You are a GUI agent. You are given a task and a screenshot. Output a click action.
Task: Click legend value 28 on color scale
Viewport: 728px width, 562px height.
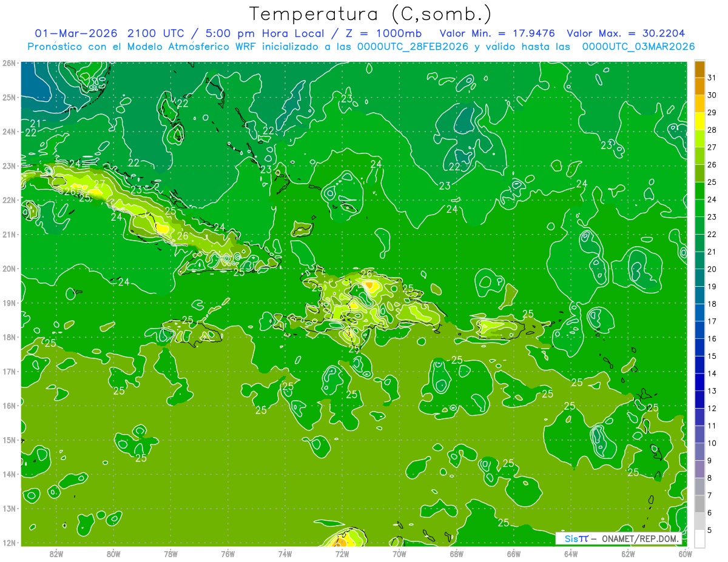pyautogui.click(x=712, y=130)
